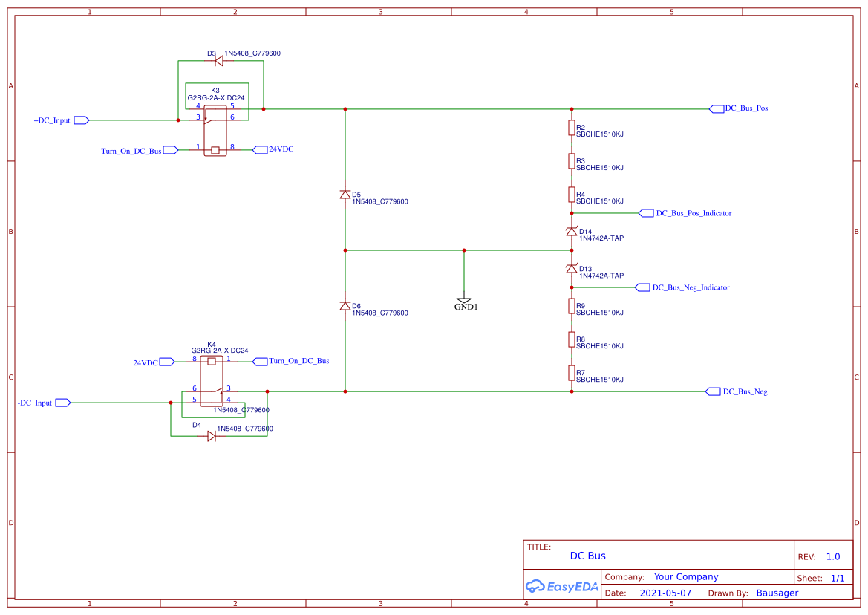Click the Turn_On_DC_Bus port flag near K4
Image resolution: width=868 pixels, height=615 pixels.
click(260, 362)
